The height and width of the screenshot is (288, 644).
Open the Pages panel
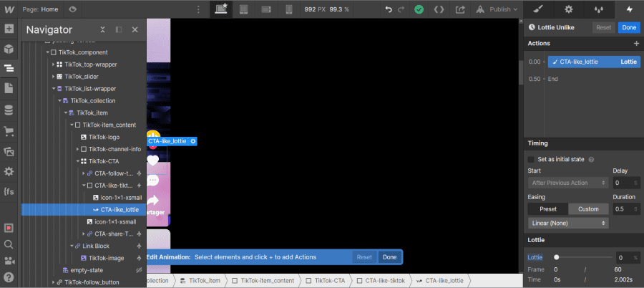[9, 88]
